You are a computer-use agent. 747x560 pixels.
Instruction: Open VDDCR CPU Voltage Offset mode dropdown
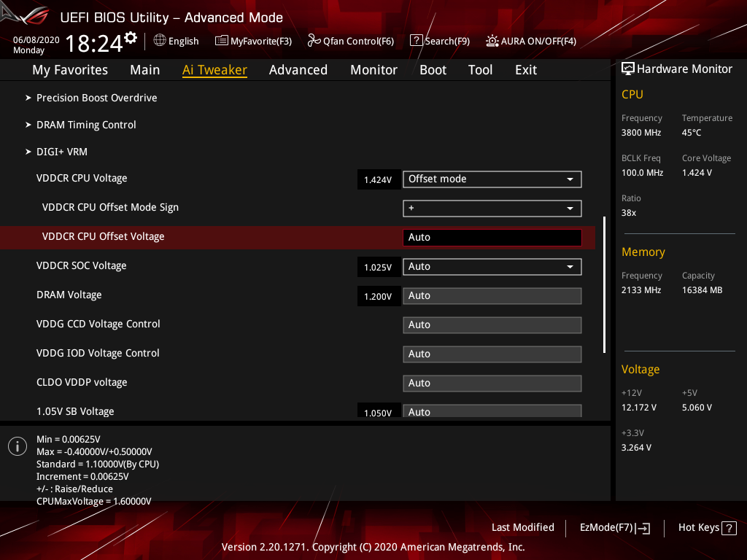(x=492, y=179)
